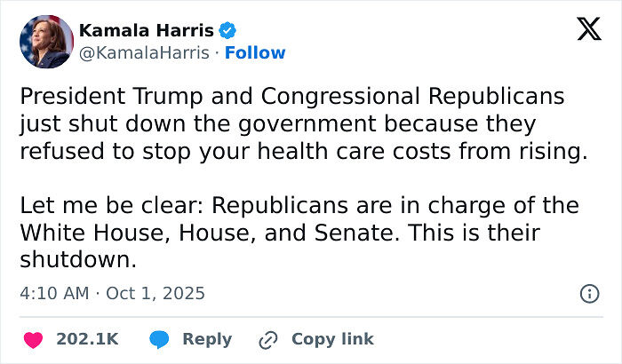Viewport: 622px width, 364px height.
Task: Click the Oct 1, 2025 date text
Action: click(x=155, y=292)
